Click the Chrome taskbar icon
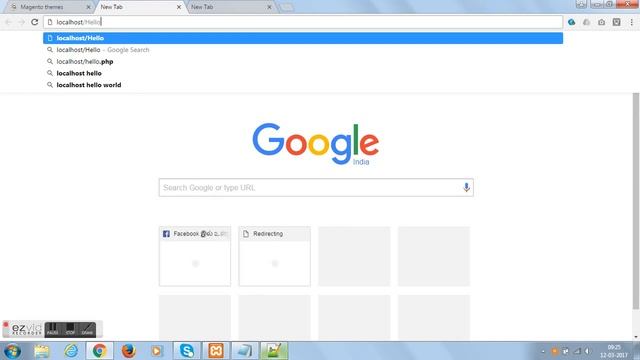Screen dimensions: 640x360 tap(99, 351)
